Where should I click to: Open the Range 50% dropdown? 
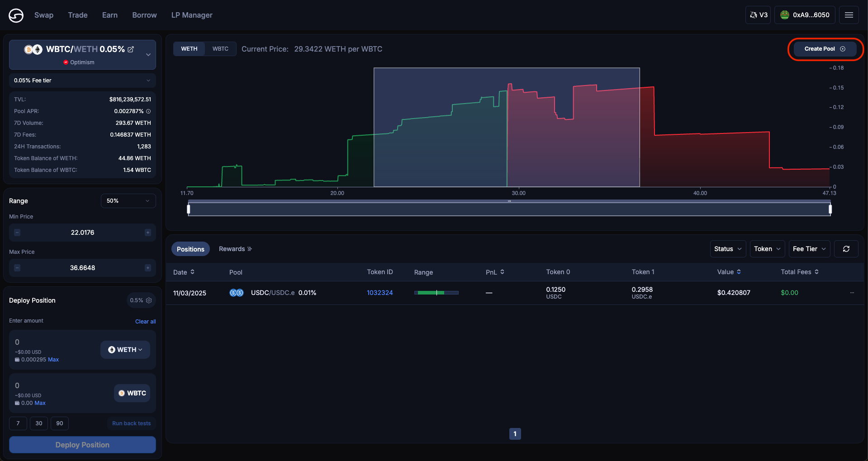(x=128, y=201)
